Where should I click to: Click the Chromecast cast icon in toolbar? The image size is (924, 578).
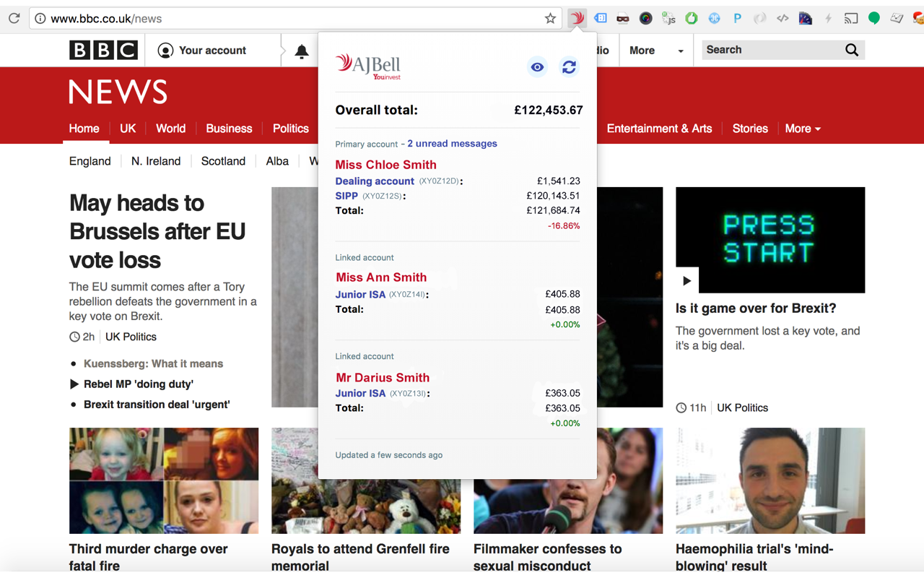pyautogui.click(x=851, y=19)
